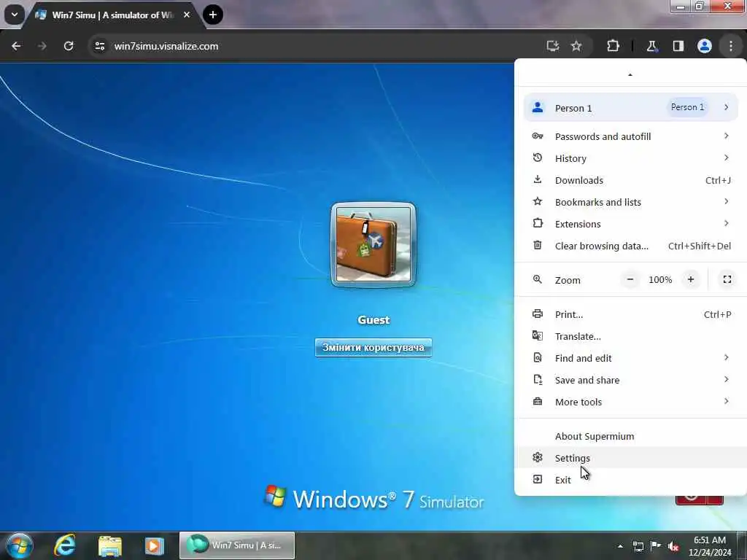Click the Змінити користувача button
The image size is (747, 560).
point(373,348)
